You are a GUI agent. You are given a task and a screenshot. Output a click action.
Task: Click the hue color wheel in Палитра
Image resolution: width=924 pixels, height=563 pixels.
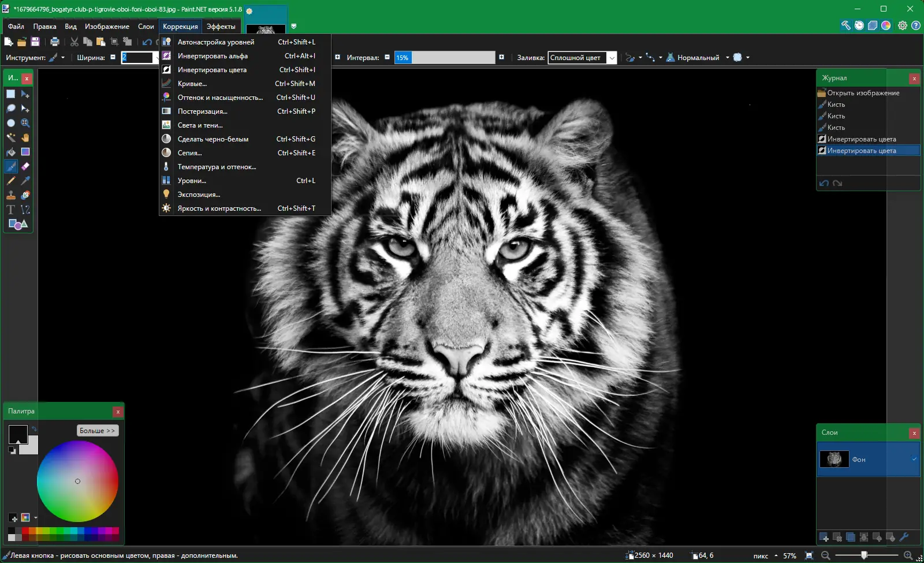pos(77,481)
